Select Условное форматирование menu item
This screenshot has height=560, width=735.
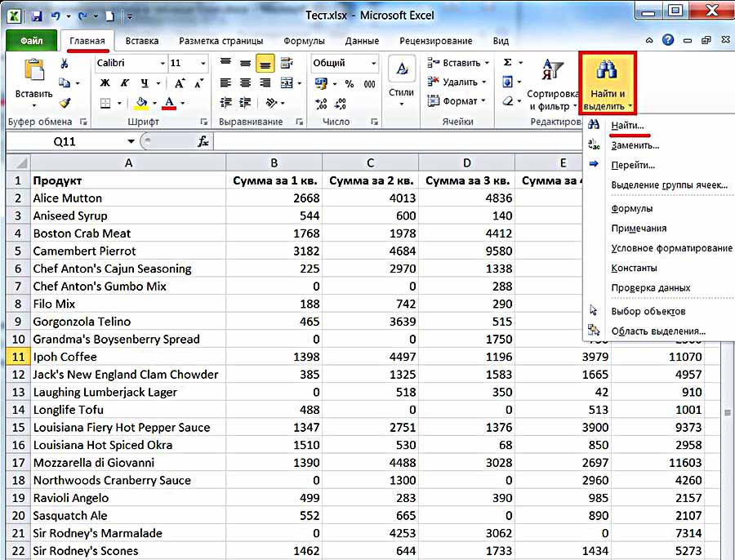[x=671, y=248]
